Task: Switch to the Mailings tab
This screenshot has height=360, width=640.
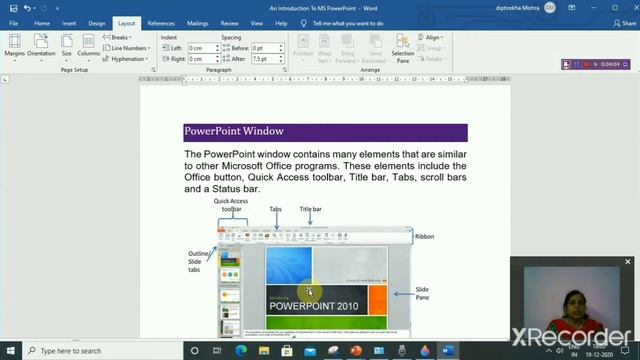Action: coord(198,23)
